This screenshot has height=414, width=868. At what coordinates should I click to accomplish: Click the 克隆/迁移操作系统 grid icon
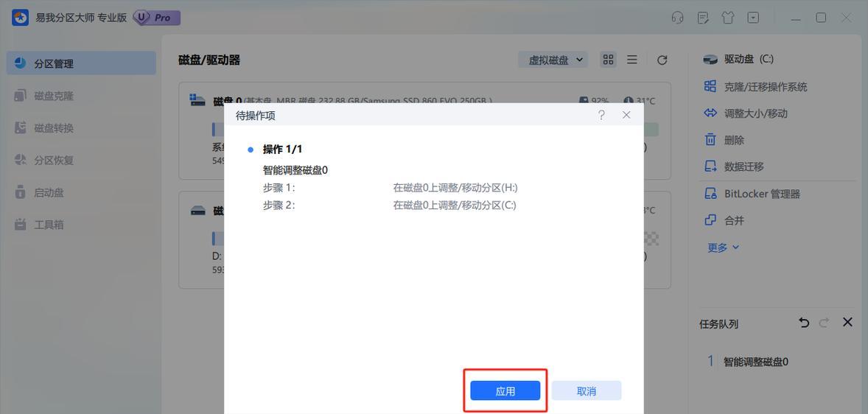pyautogui.click(x=710, y=86)
